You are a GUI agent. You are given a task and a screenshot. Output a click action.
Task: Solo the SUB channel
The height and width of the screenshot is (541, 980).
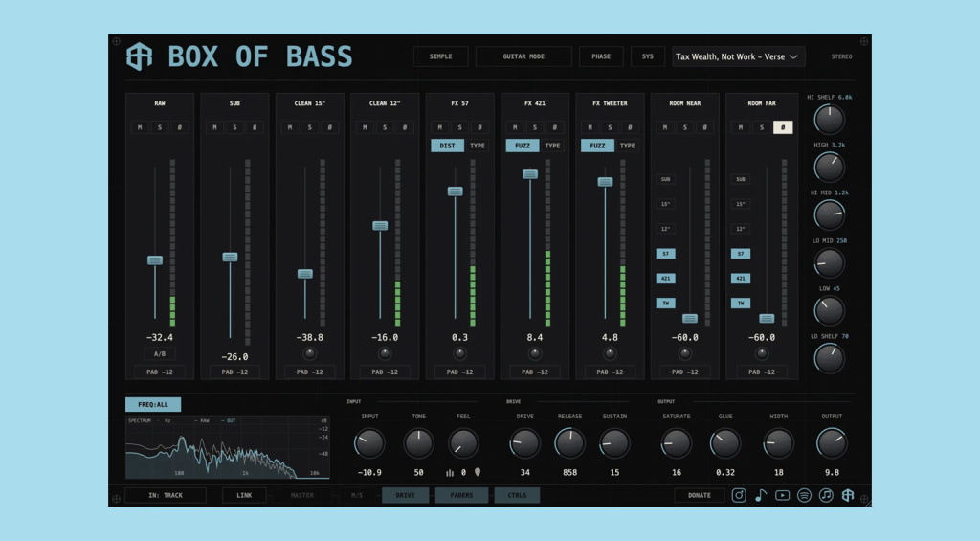click(x=235, y=127)
